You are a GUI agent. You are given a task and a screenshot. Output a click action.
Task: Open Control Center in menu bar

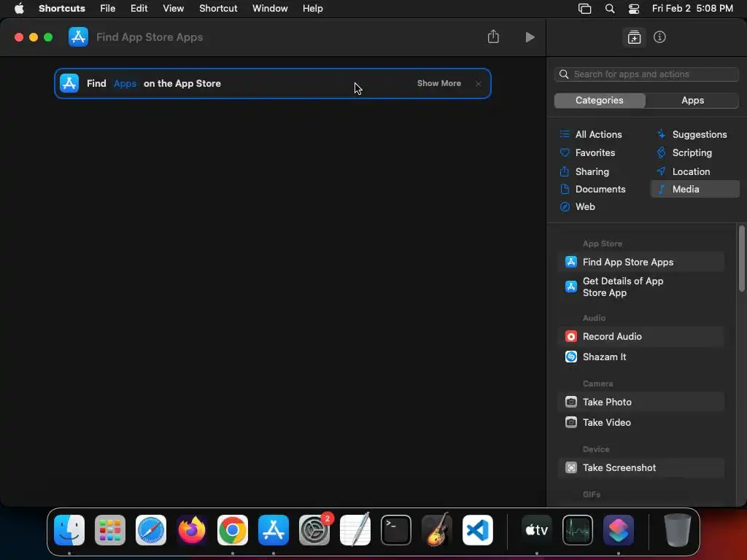[634, 9]
